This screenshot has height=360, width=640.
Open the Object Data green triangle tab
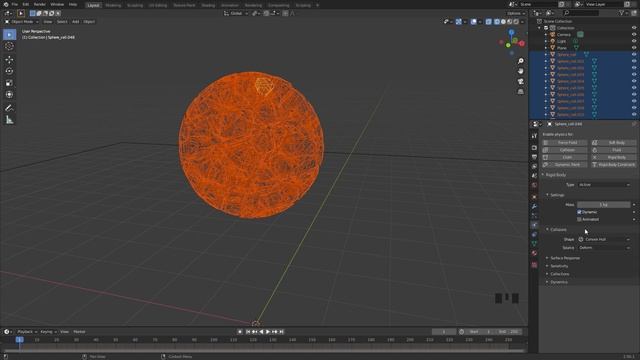(534, 244)
